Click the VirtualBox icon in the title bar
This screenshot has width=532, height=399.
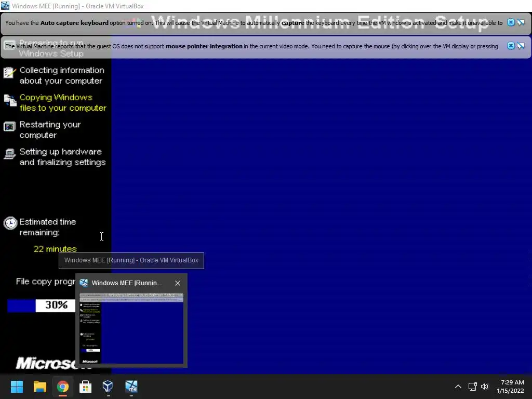pyautogui.click(x=5, y=6)
